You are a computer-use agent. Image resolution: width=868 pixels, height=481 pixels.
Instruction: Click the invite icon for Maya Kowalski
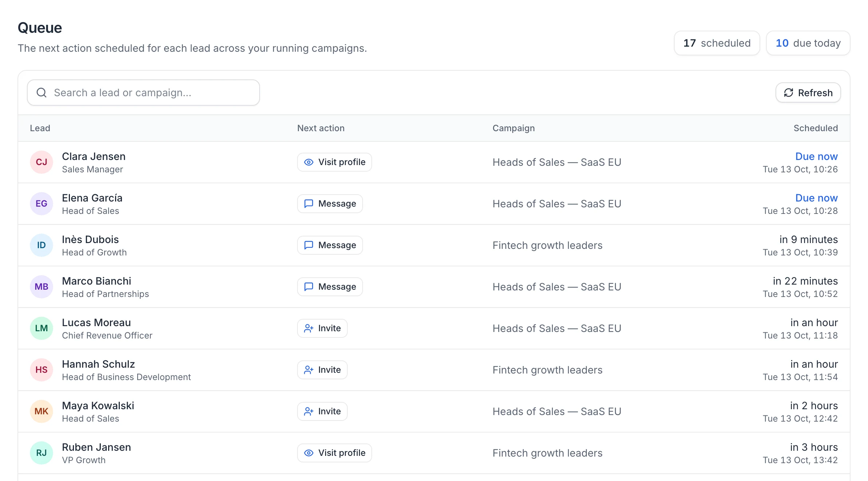click(309, 411)
